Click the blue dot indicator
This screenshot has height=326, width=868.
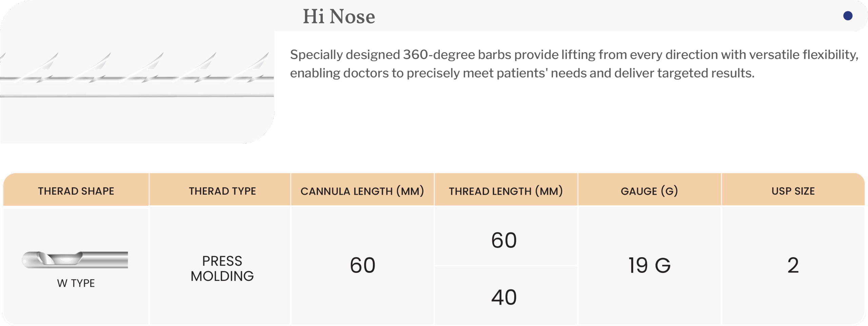point(848,16)
